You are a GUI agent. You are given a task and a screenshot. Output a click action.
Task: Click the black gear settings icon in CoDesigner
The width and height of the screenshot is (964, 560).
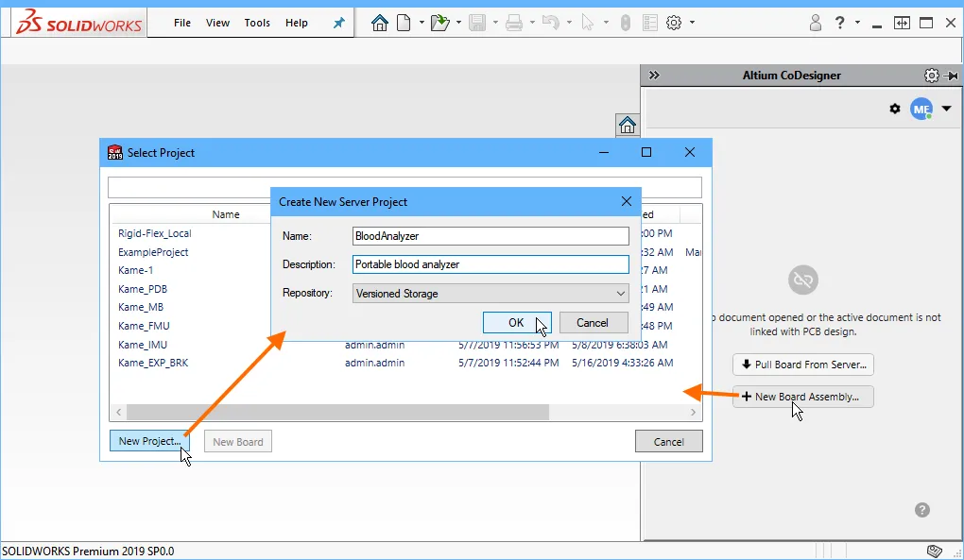[895, 109]
